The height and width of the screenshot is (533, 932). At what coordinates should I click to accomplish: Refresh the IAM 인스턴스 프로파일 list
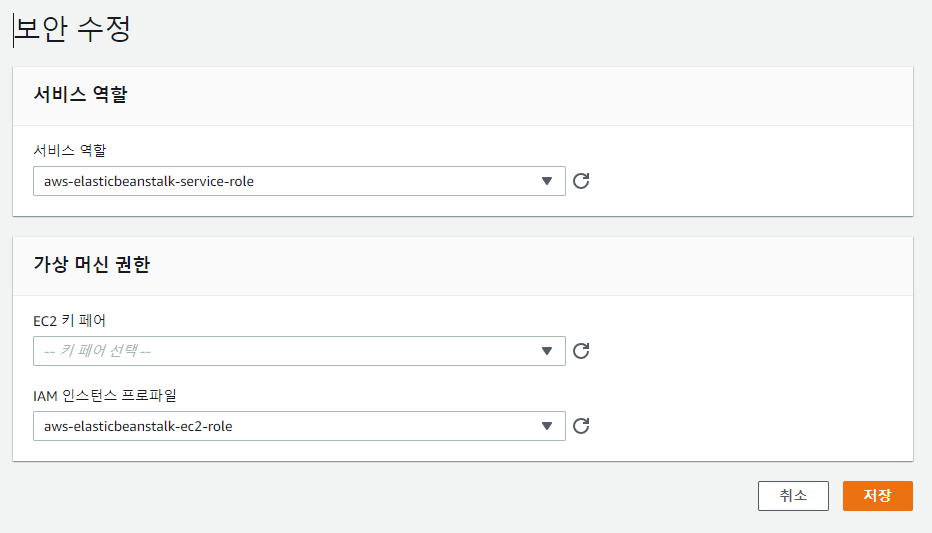point(581,425)
